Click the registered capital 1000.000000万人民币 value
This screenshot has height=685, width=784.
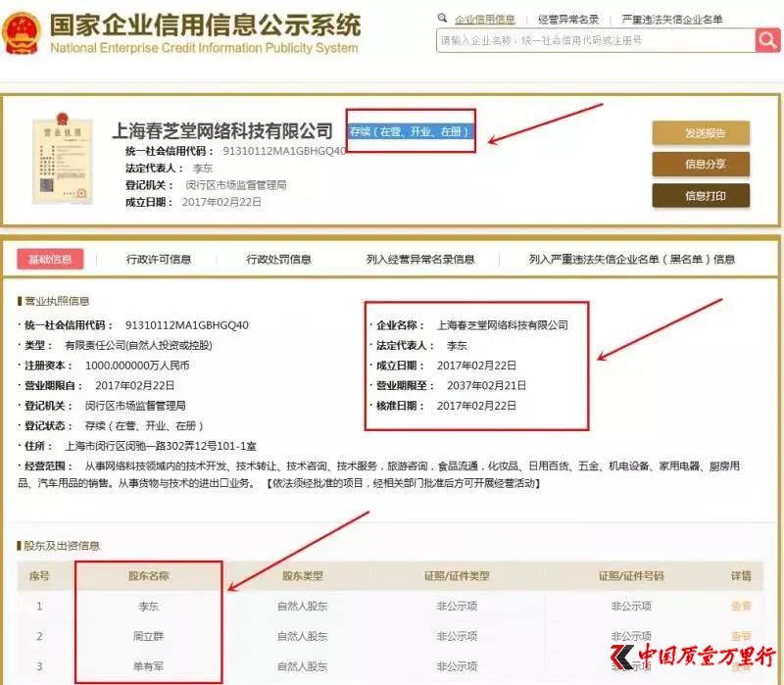pos(137,366)
